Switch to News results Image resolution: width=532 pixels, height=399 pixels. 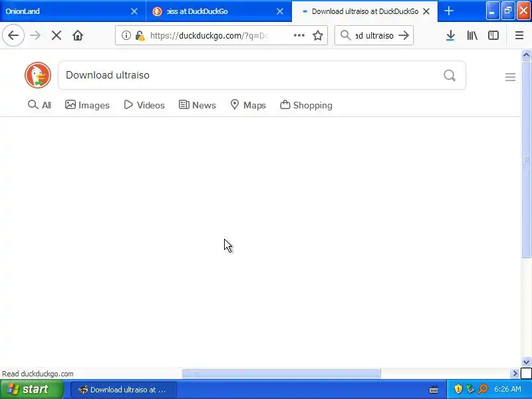point(197,105)
